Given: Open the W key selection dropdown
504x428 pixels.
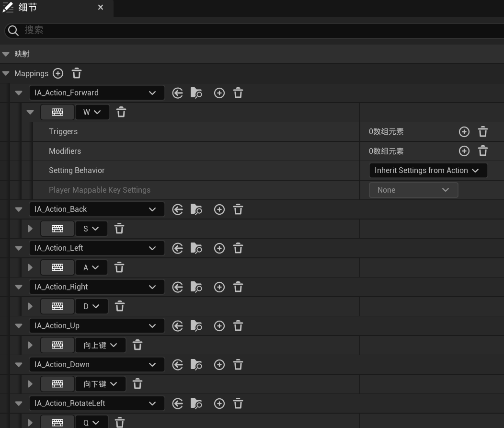Looking at the screenshot, I should click(x=92, y=112).
